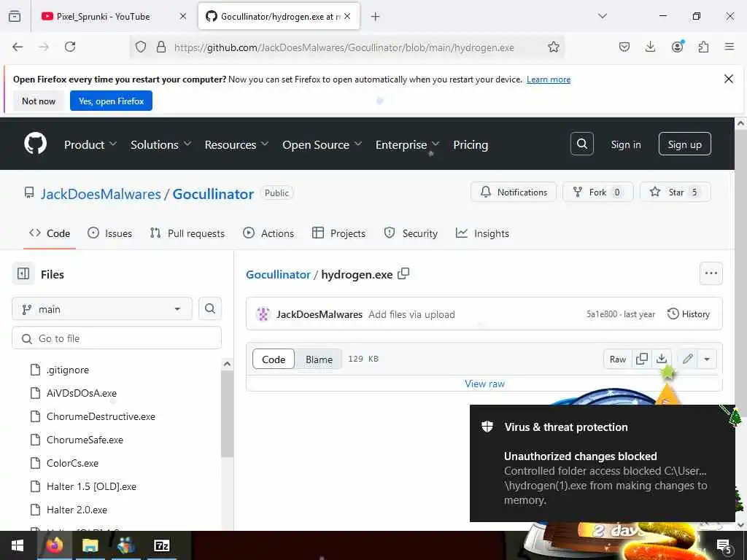Click the Firefox back arrow
The image size is (747, 560).
point(18,47)
